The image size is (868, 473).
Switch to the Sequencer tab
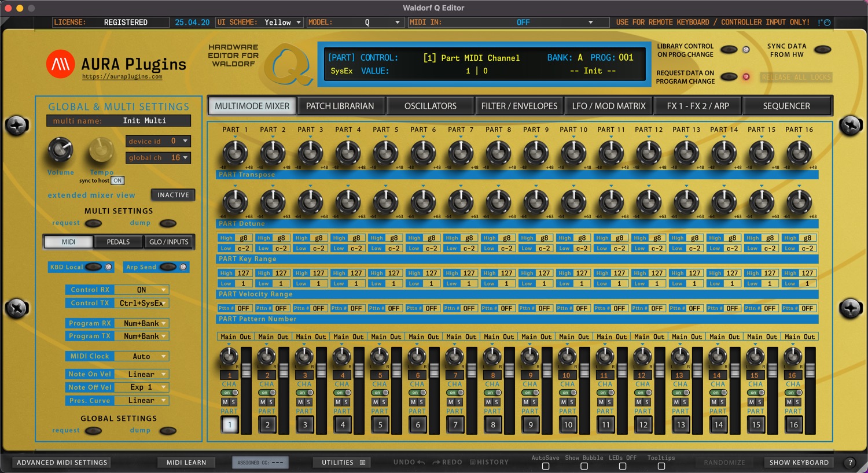[x=786, y=106]
